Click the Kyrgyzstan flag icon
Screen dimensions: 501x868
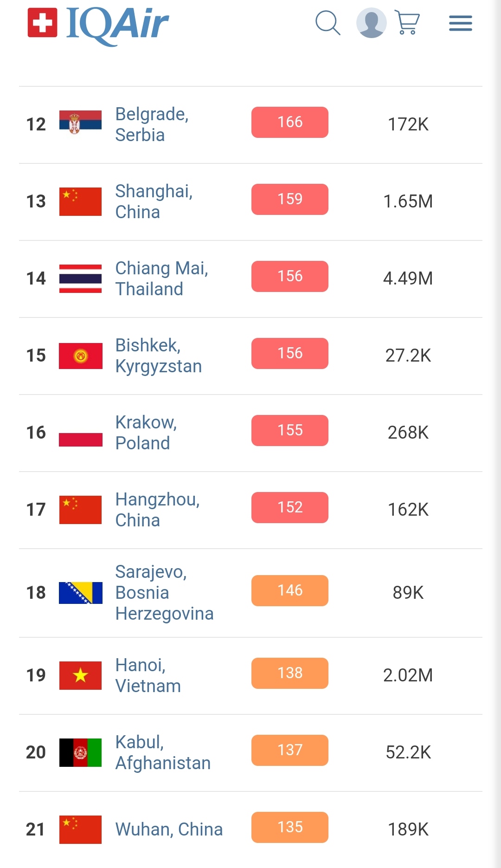(80, 356)
